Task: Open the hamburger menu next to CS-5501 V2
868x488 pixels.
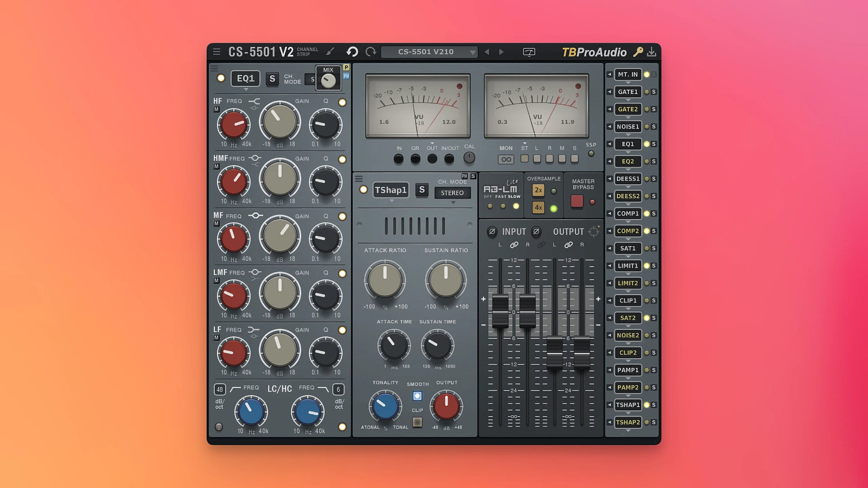Action: pyautogui.click(x=217, y=52)
